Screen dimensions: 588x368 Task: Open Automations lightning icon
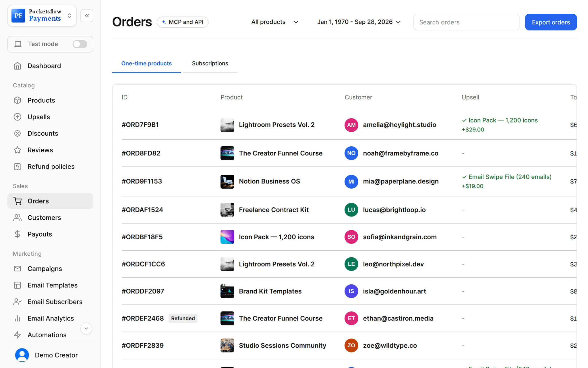[x=18, y=335]
